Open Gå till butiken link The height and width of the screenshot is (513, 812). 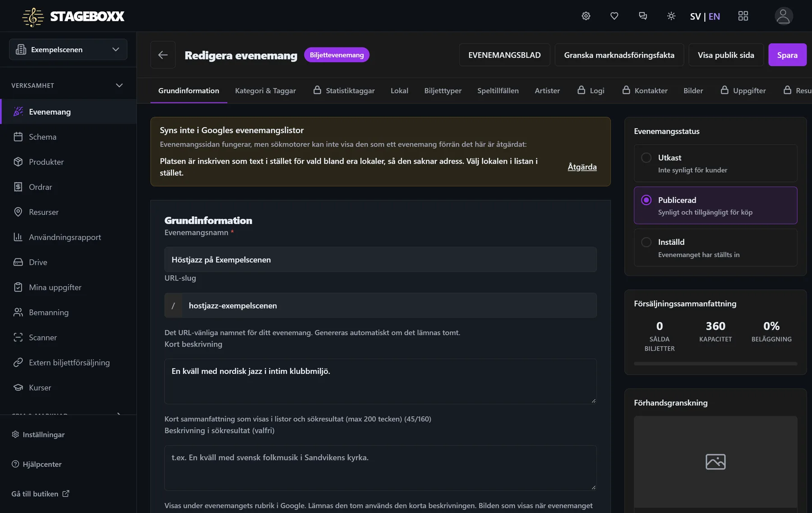pos(40,494)
